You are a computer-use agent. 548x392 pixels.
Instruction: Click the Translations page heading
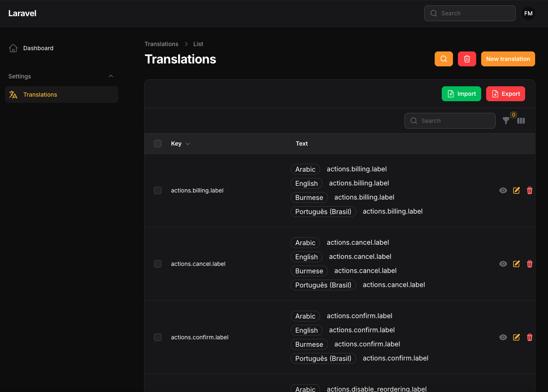pos(180,59)
